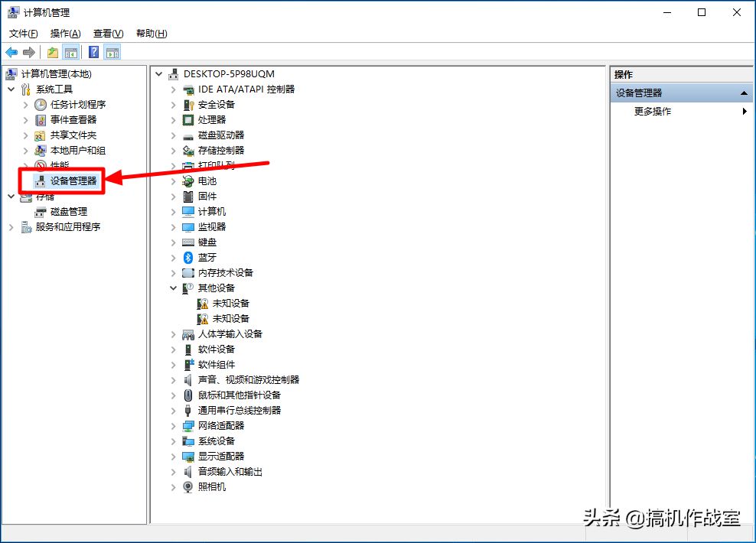Click the blue Back arrow toolbar icon
756x543 pixels.
pyautogui.click(x=11, y=52)
